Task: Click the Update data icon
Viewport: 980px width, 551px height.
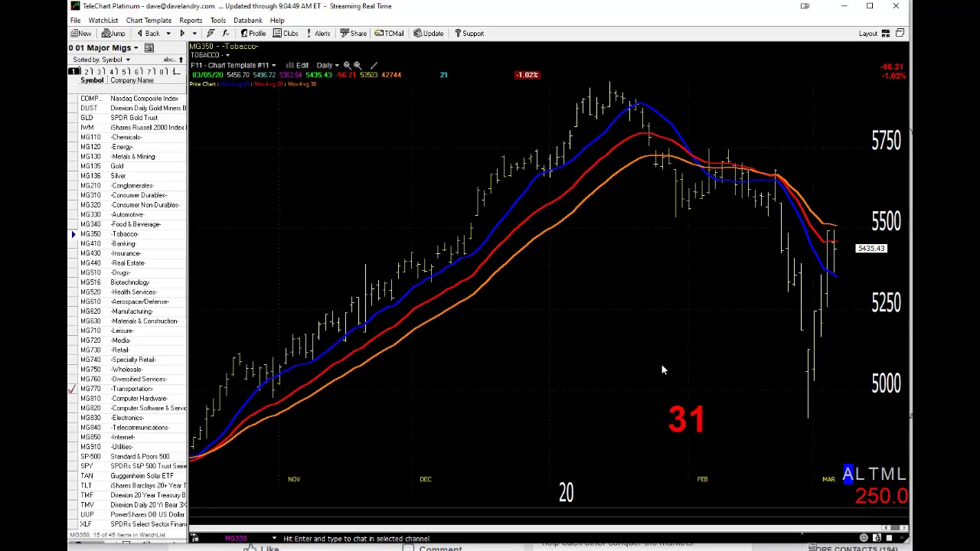Action: point(428,34)
